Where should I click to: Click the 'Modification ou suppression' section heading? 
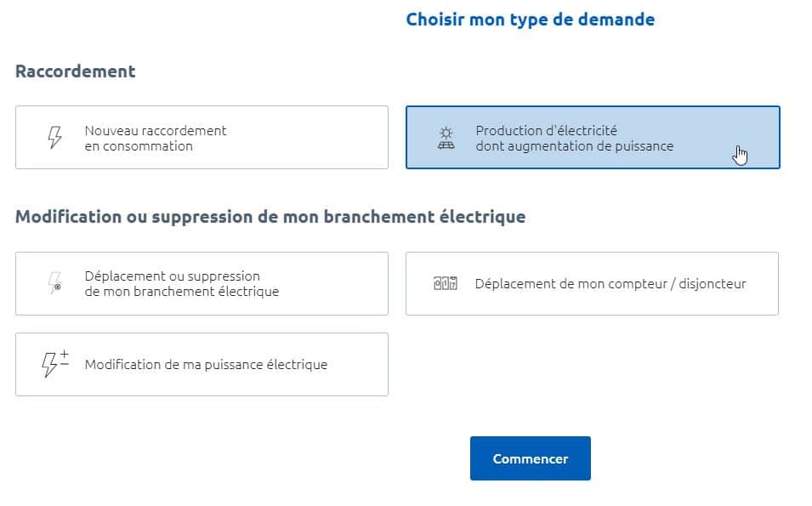(270, 217)
